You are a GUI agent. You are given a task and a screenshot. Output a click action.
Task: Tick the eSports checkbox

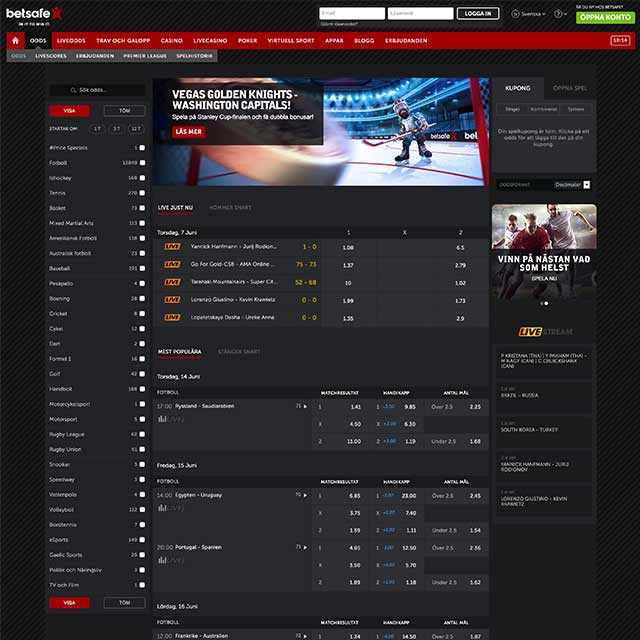point(142,540)
